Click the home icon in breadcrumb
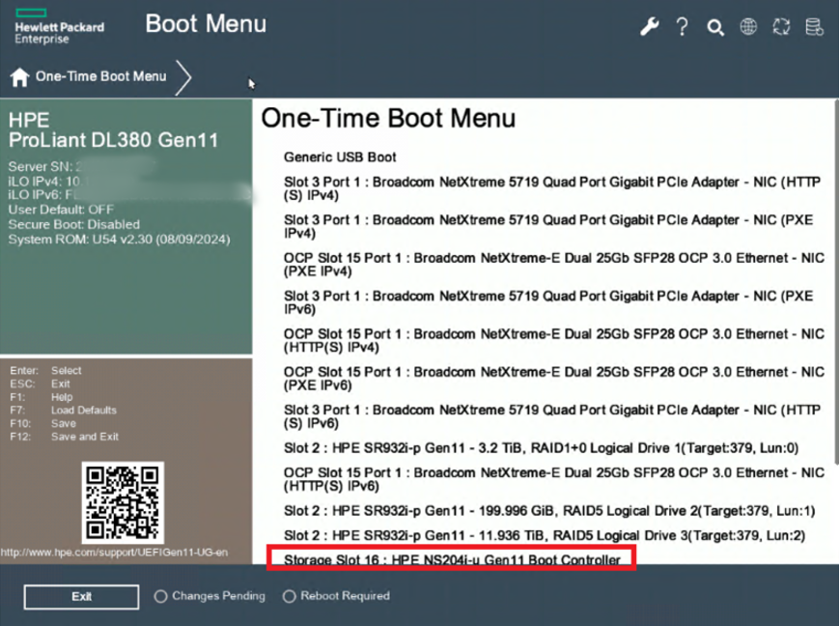The image size is (840, 626). tap(19, 77)
